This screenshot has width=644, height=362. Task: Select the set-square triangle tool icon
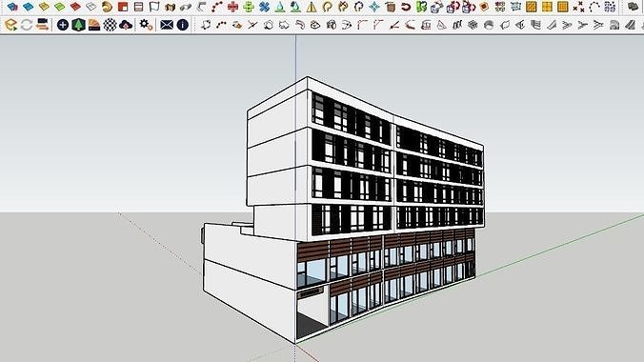[441, 25]
